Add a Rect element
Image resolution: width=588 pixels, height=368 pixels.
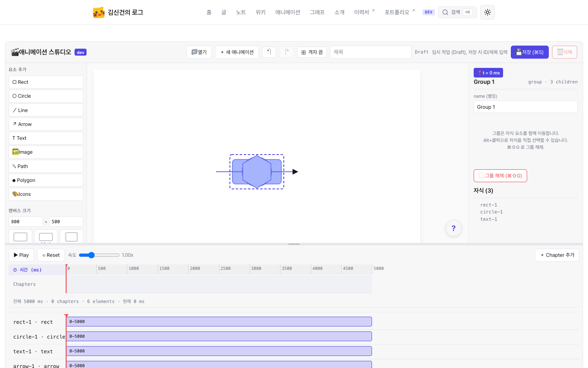click(x=46, y=82)
